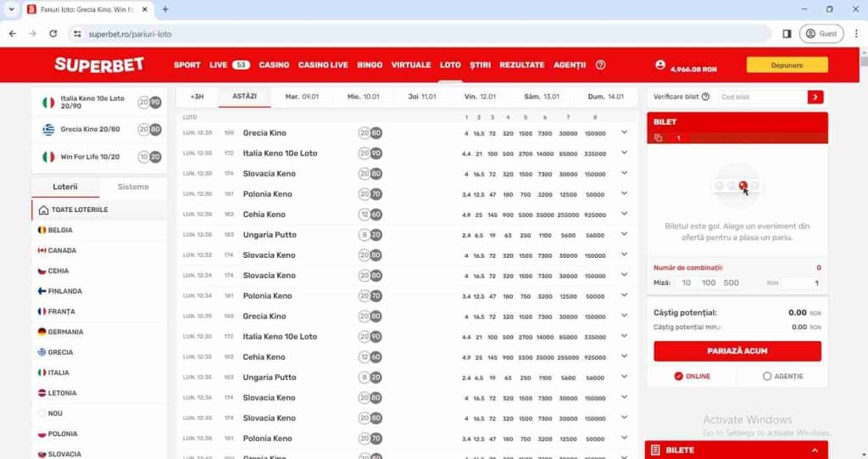Select the Polonia flag icon
The height and width of the screenshot is (459, 868).
42,434
